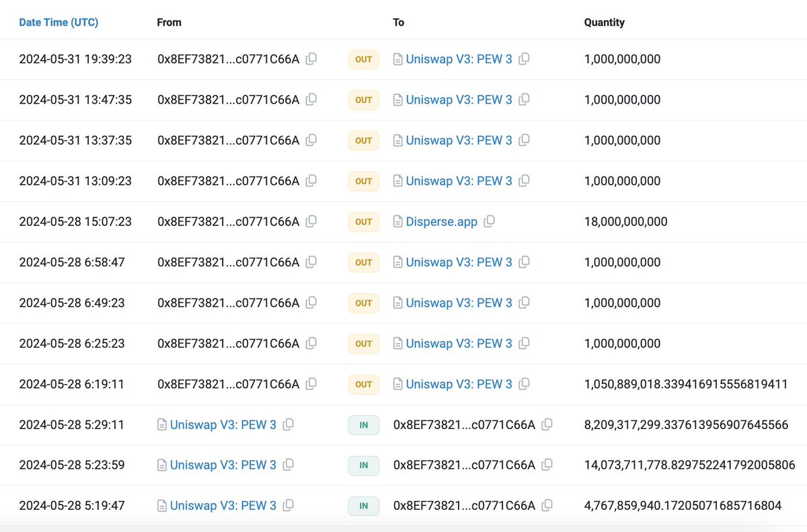This screenshot has width=807, height=532.
Task: Select the Quantity column header
Action: coord(604,22)
